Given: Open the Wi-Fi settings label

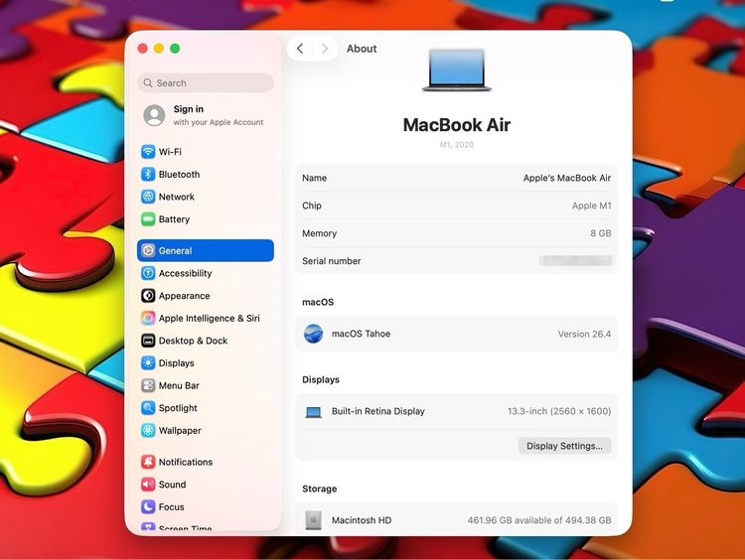Looking at the screenshot, I should (170, 152).
